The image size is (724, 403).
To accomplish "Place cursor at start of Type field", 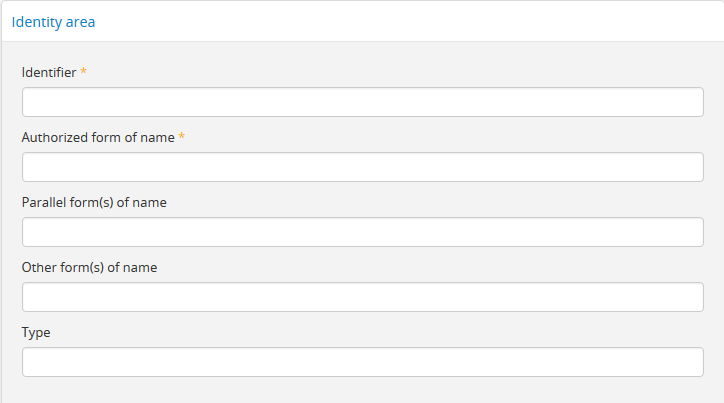I will tap(30, 362).
